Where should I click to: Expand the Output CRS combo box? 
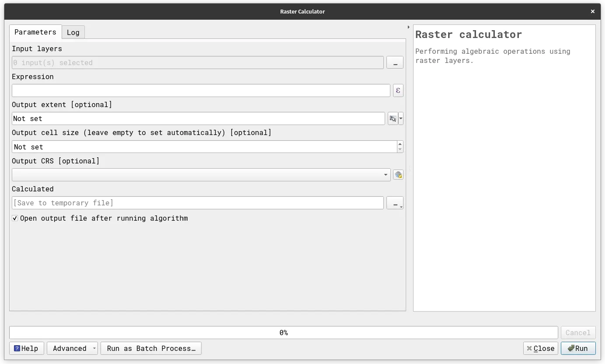coord(386,174)
